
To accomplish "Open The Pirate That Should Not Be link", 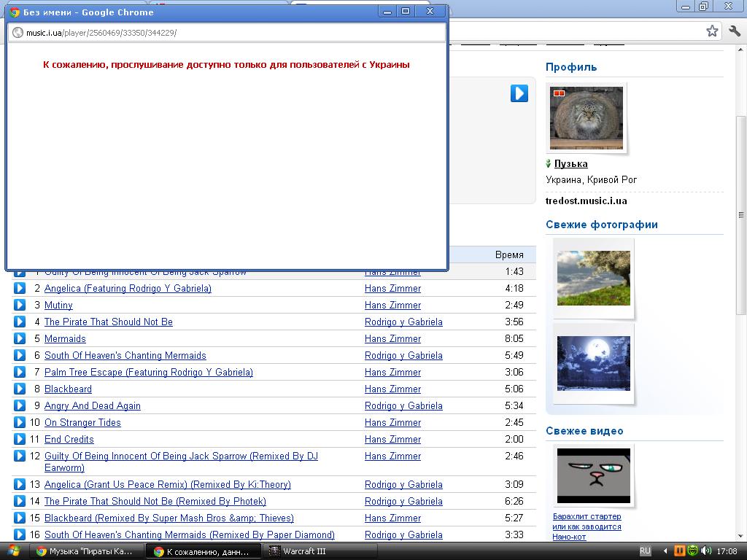I will [109, 322].
